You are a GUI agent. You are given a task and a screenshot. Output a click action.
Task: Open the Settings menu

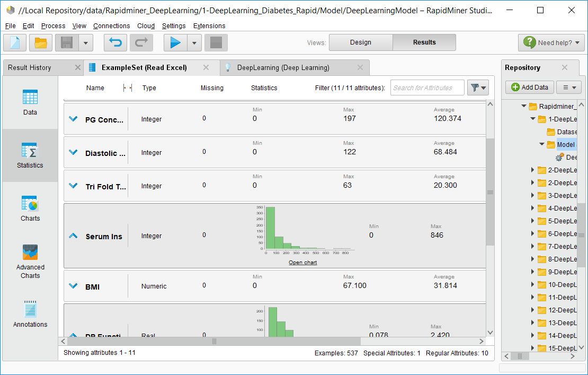174,26
